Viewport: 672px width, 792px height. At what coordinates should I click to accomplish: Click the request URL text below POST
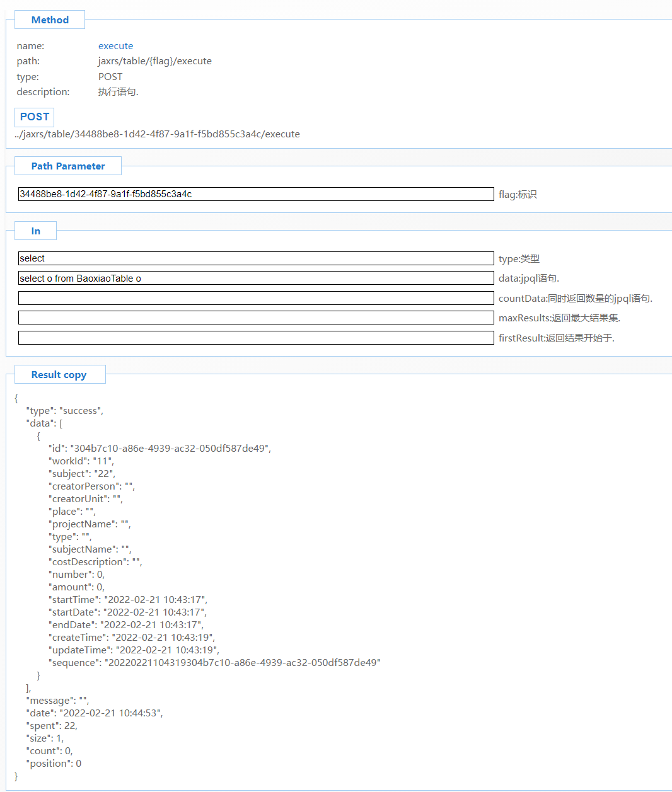click(x=158, y=134)
